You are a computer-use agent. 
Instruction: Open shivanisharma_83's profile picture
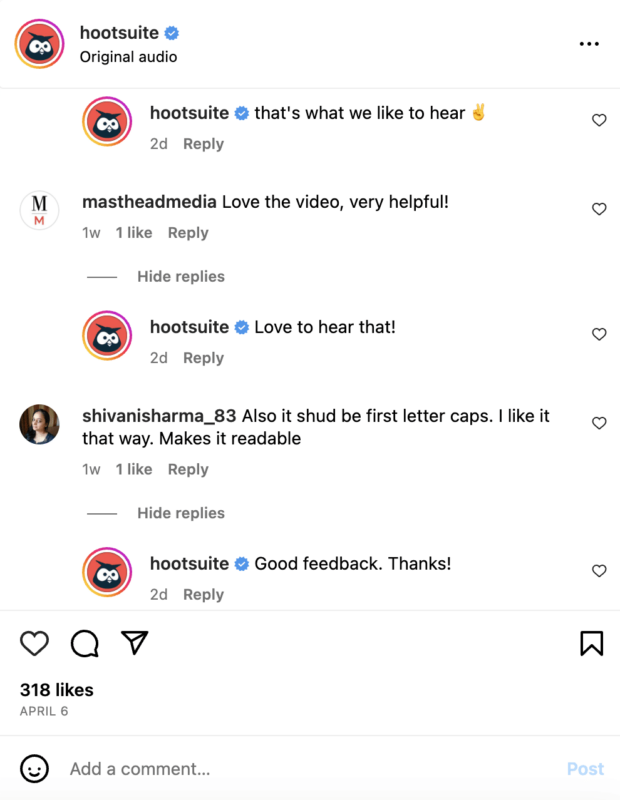click(40, 424)
